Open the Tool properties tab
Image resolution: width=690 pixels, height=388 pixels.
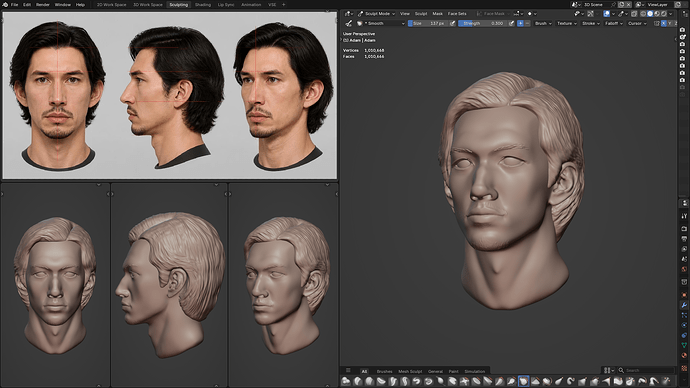684,216
